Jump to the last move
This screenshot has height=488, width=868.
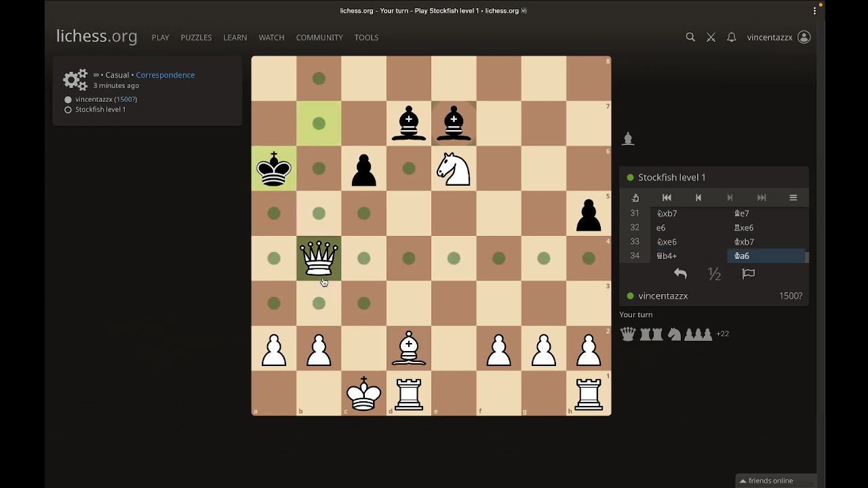point(762,198)
